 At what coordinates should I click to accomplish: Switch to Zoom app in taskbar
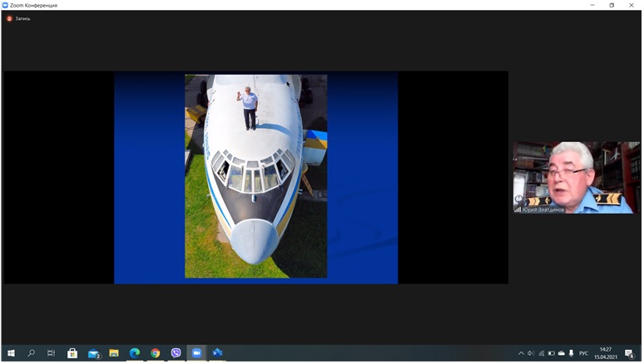coord(197,353)
